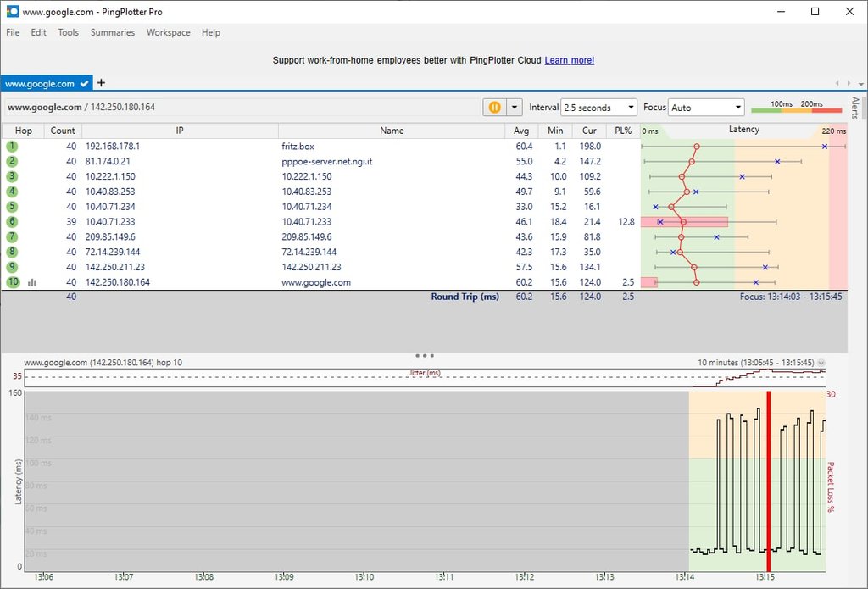
Task: Click the timeline graph icon beside hop 10
Action: [x=32, y=282]
